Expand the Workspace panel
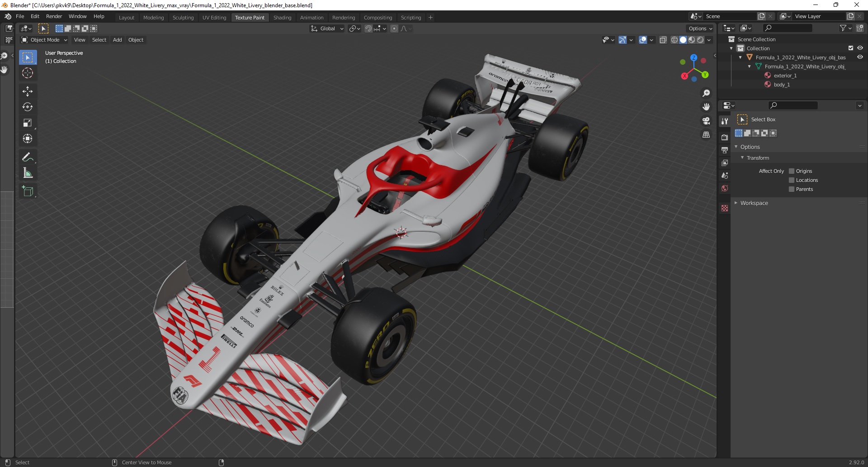This screenshot has width=868, height=467. (736, 203)
